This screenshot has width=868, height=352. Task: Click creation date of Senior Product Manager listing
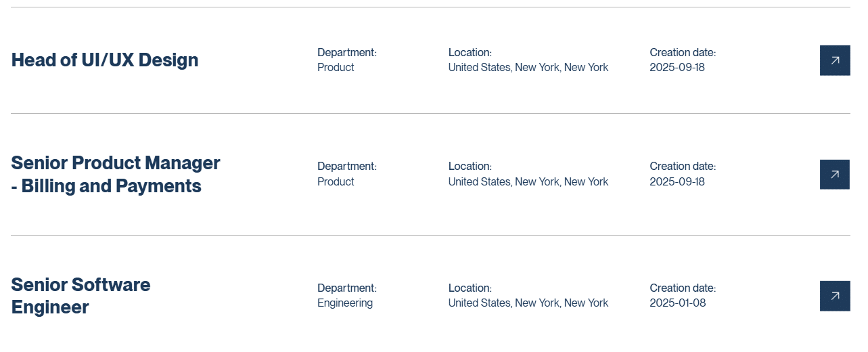[x=677, y=182]
